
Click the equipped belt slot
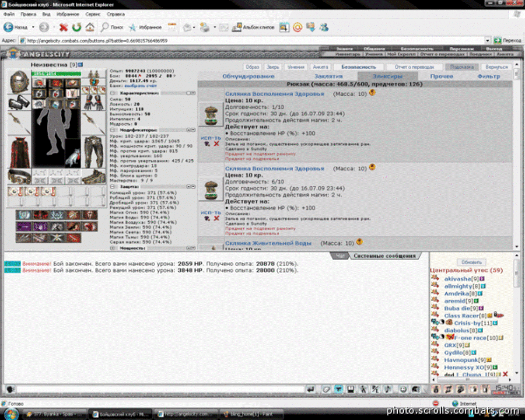pyautogui.click(x=19, y=176)
